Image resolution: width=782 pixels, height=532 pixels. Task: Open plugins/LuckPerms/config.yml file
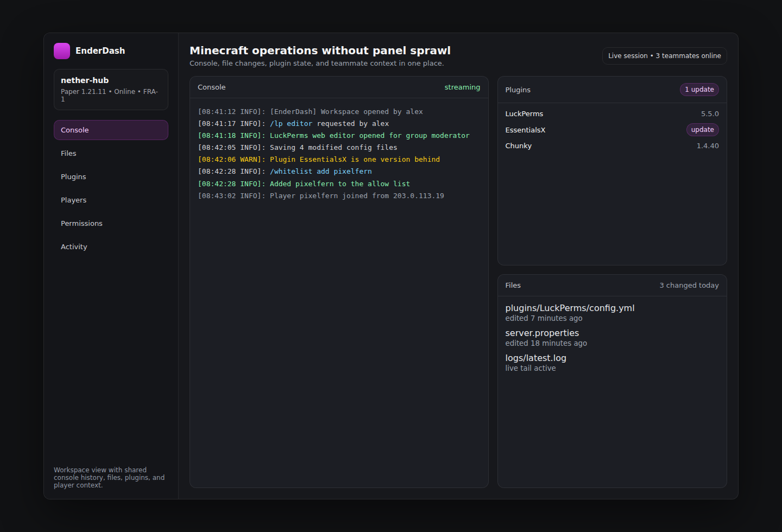[570, 308]
